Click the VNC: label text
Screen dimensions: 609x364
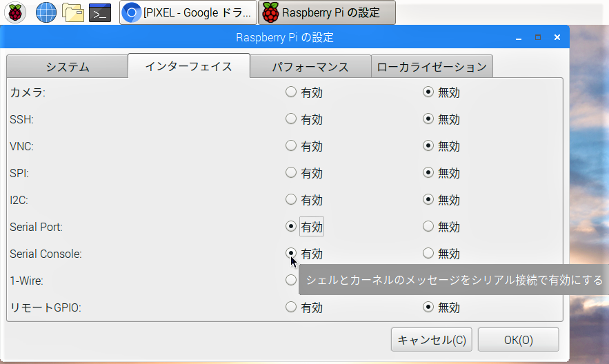tap(22, 146)
